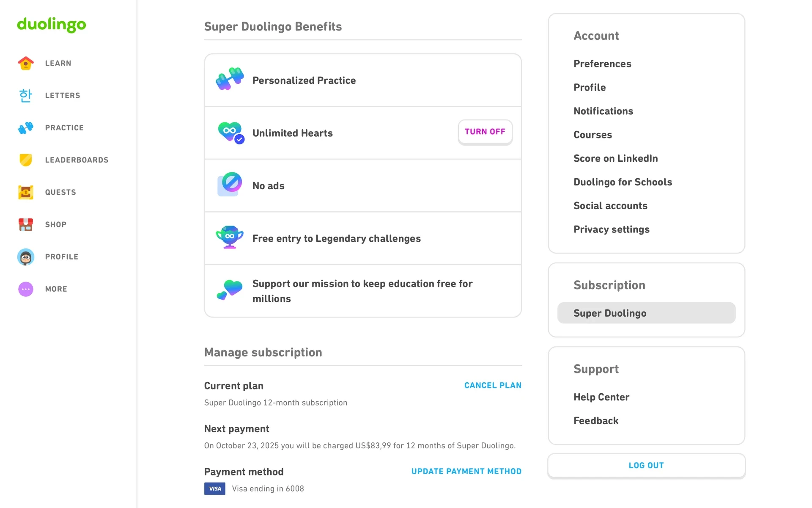Click the Profile avatar icon
This screenshot has height=508, width=812.
(26, 257)
